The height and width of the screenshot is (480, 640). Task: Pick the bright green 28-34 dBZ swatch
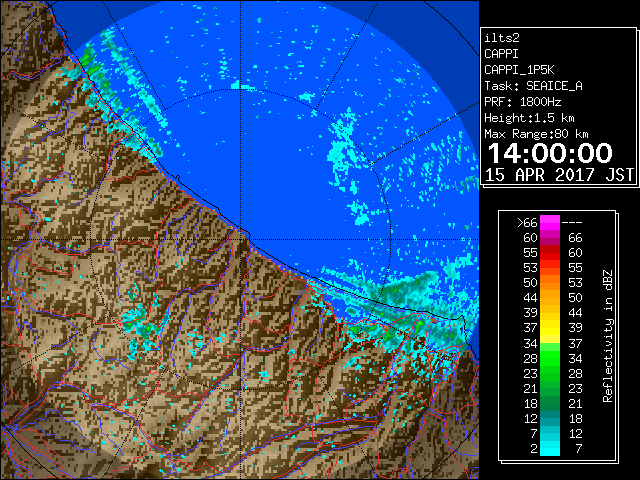tap(550, 358)
